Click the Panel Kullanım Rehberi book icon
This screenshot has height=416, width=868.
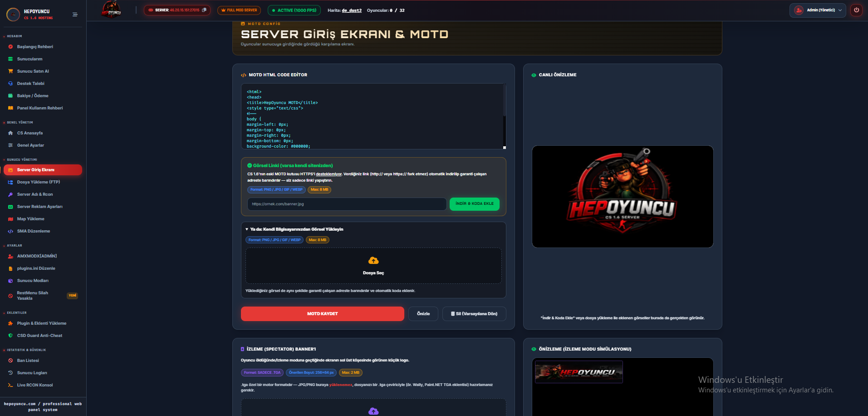[x=10, y=108]
